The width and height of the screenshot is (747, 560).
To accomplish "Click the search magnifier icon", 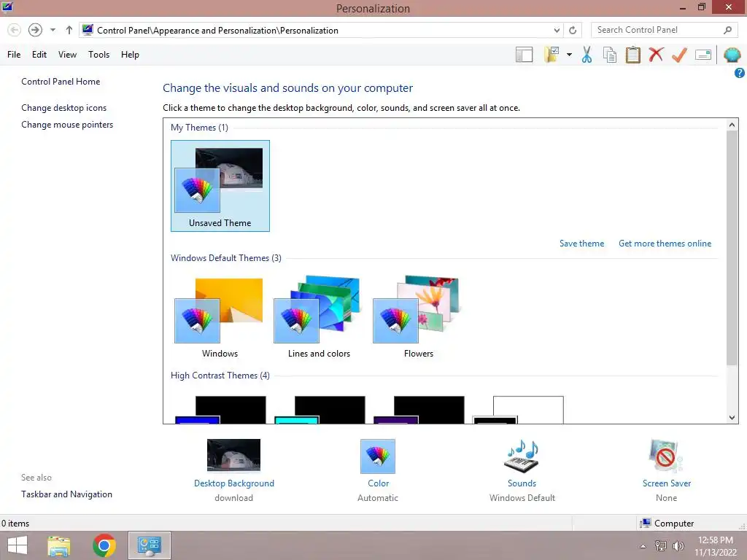I will pyautogui.click(x=727, y=30).
